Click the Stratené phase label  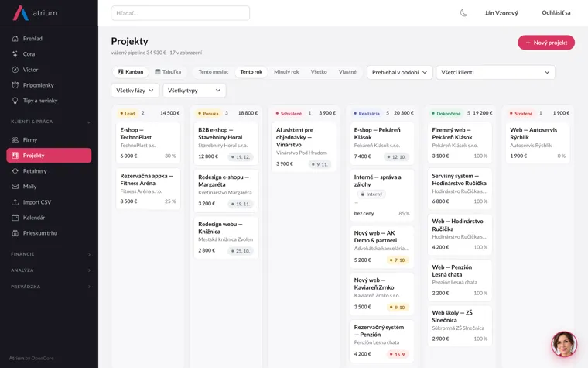pyautogui.click(x=521, y=113)
